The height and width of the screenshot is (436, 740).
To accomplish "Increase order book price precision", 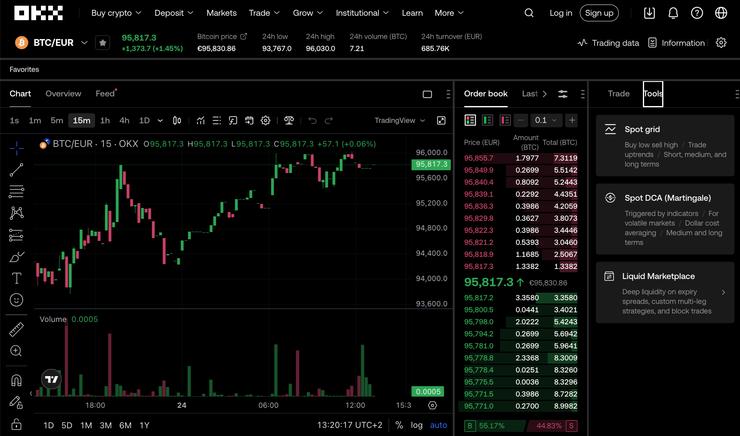I will (572, 120).
